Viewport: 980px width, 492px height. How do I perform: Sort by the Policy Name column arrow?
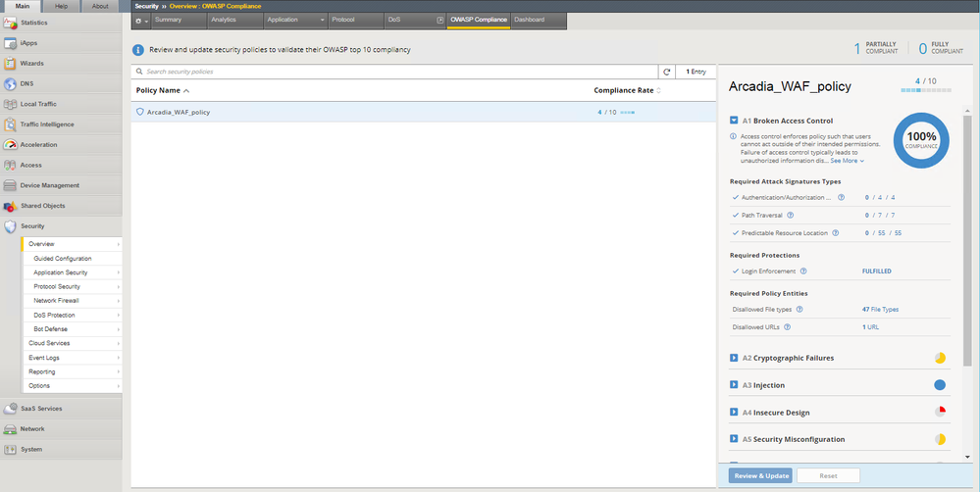pos(186,91)
